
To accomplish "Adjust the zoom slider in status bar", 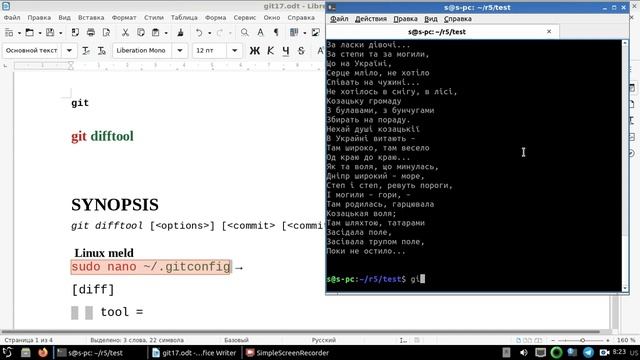I will pyautogui.click(x=582, y=340).
